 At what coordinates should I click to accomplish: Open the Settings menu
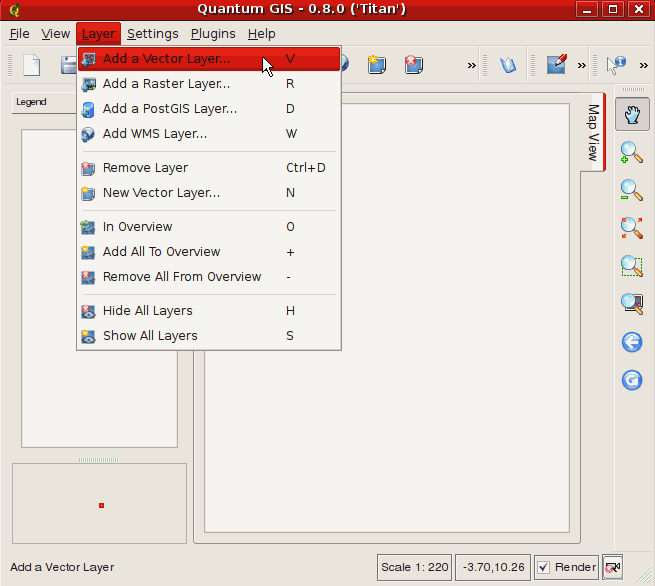pos(152,33)
